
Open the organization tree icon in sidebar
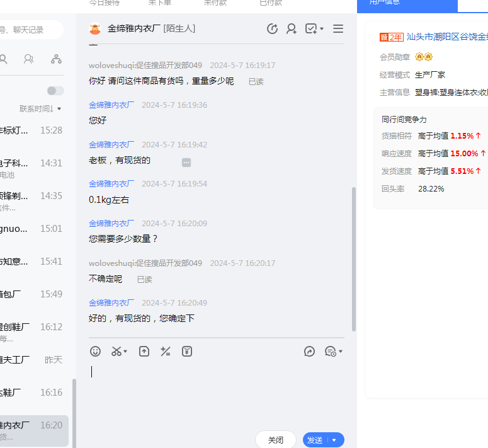[56, 59]
